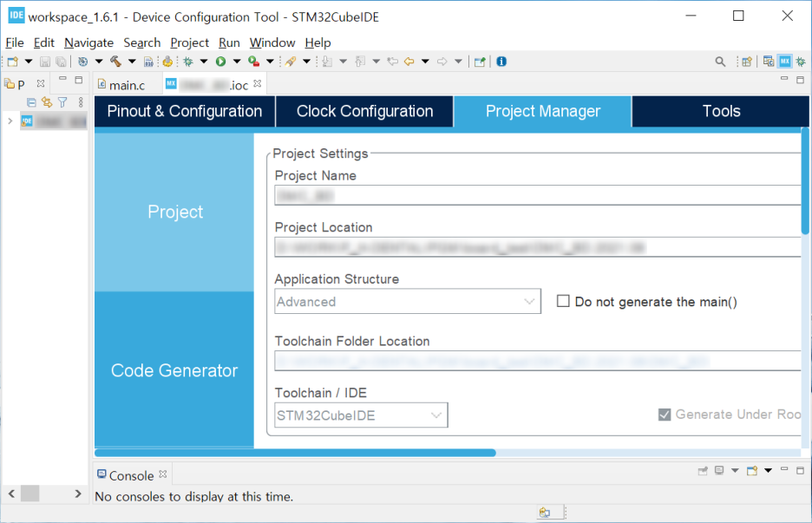The image size is (812, 523).
Task: Click the Pin Console icon
Action: pyautogui.click(x=703, y=471)
